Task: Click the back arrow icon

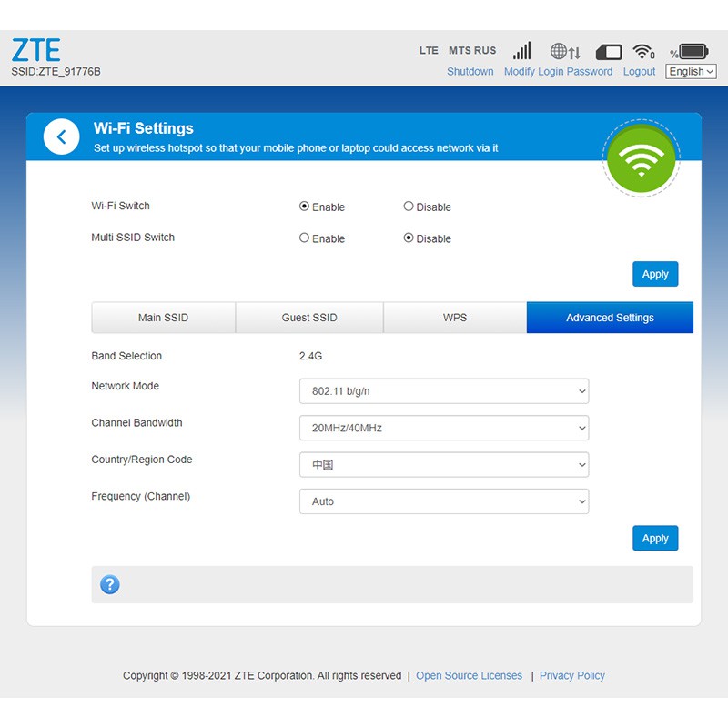Action: click(x=62, y=137)
